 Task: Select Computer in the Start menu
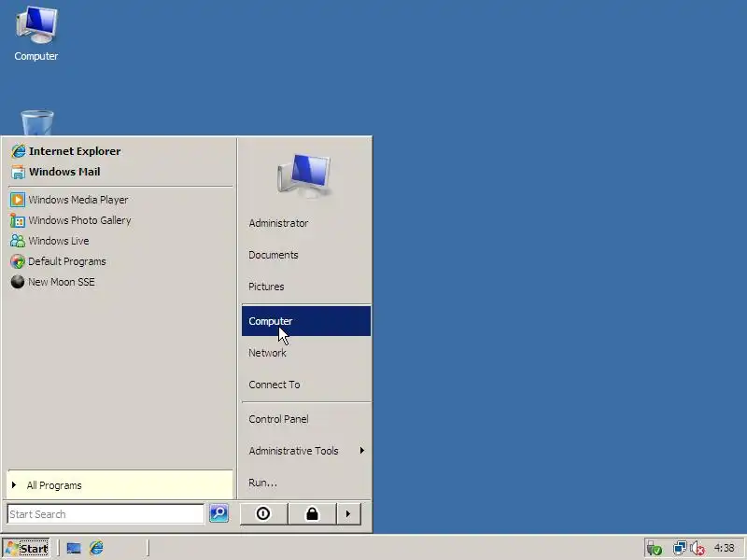click(x=306, y=321)
